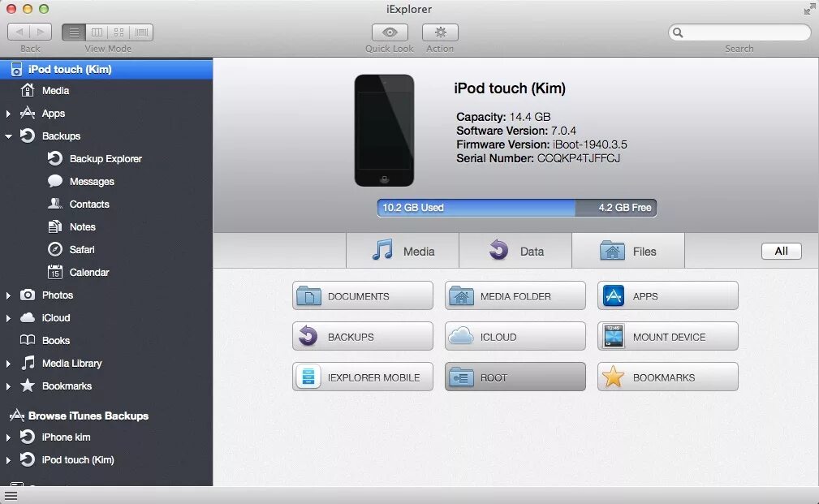Click the storage usage bar
This screenshot has height=504, width=819.
pyautogui.click(x=516, y=208)
